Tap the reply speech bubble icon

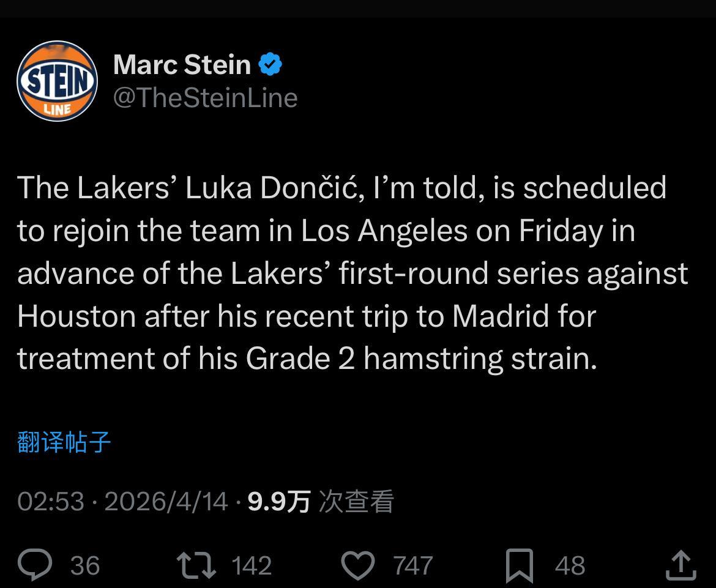click(35, 565)
